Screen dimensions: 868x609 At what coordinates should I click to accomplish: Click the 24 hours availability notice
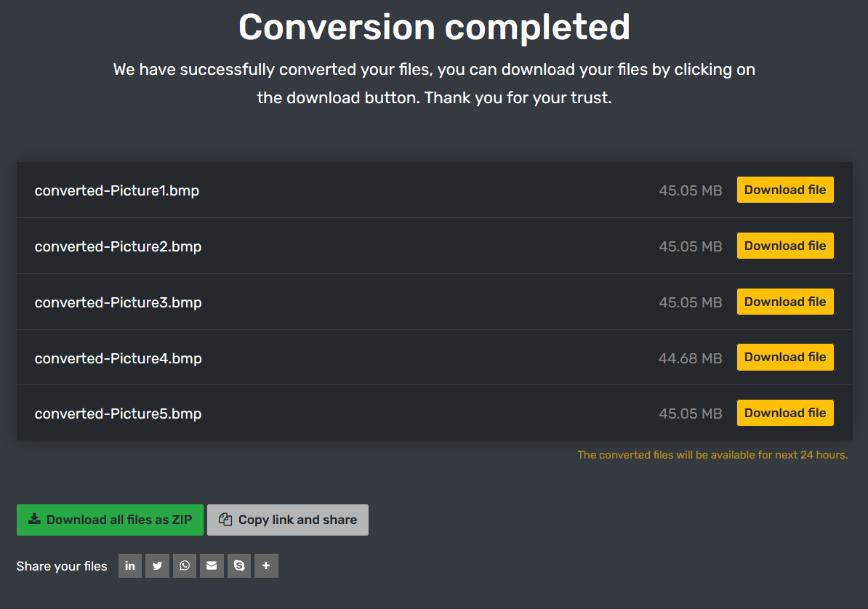[x=712, y=455]
